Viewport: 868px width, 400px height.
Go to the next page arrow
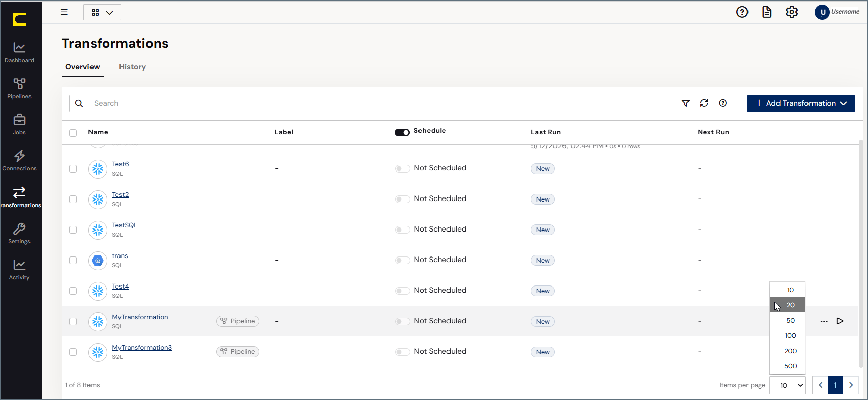pyautogui.click(x=851, y=385)
